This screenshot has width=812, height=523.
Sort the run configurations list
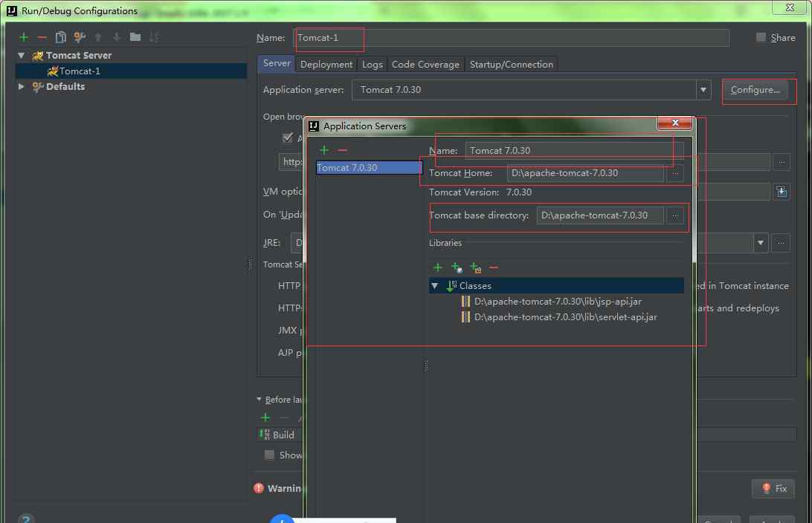(154, 37)
